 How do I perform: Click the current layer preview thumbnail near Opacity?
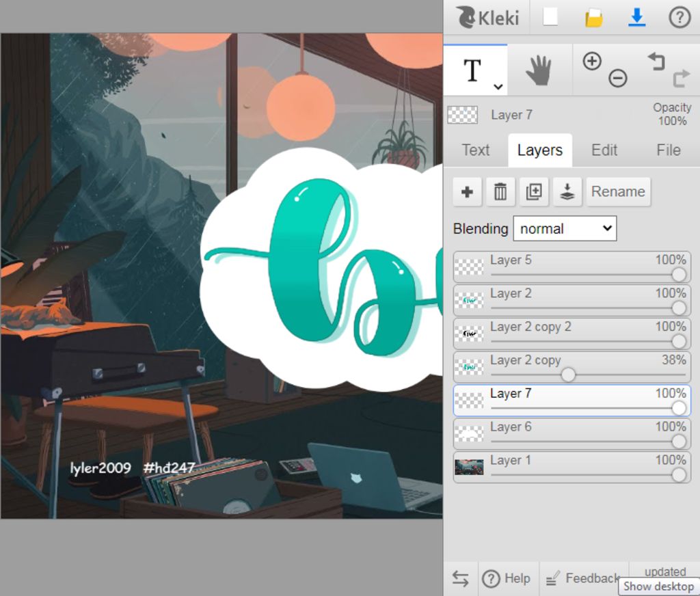463,116
